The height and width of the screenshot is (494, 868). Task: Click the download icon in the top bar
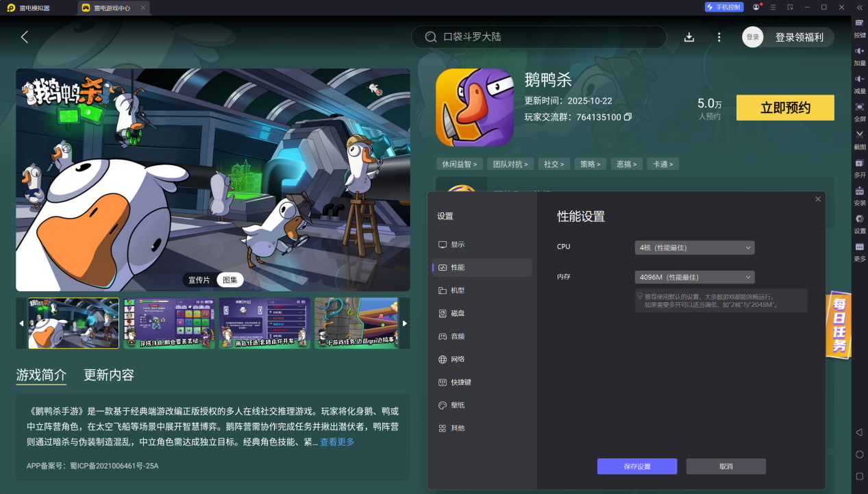689,37
